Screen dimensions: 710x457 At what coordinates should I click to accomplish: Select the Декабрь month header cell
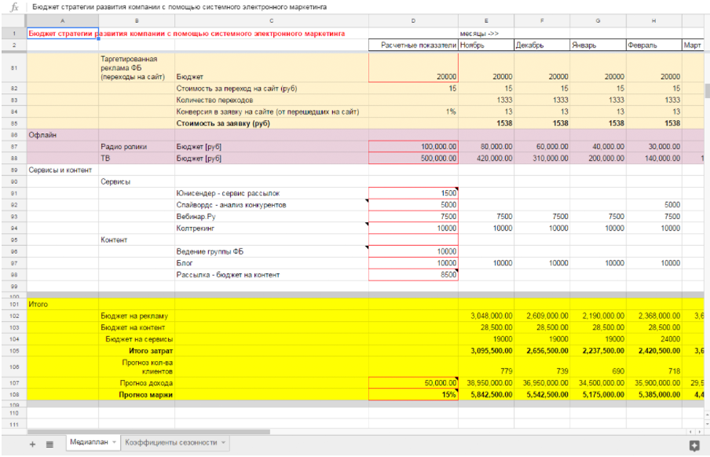click(542, 45)
